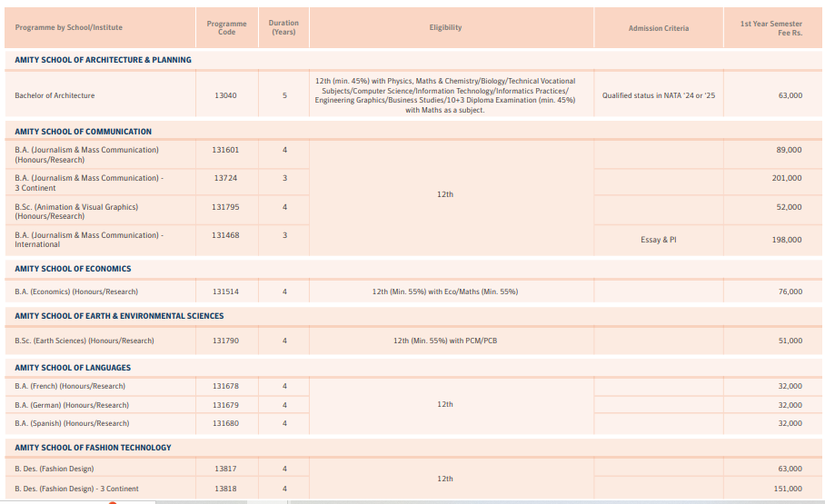This screenshot has width=825, height=504.
Task: Select 'Amity School of Earth & Environmental Sciences' heading
Action: click(119, 316)
